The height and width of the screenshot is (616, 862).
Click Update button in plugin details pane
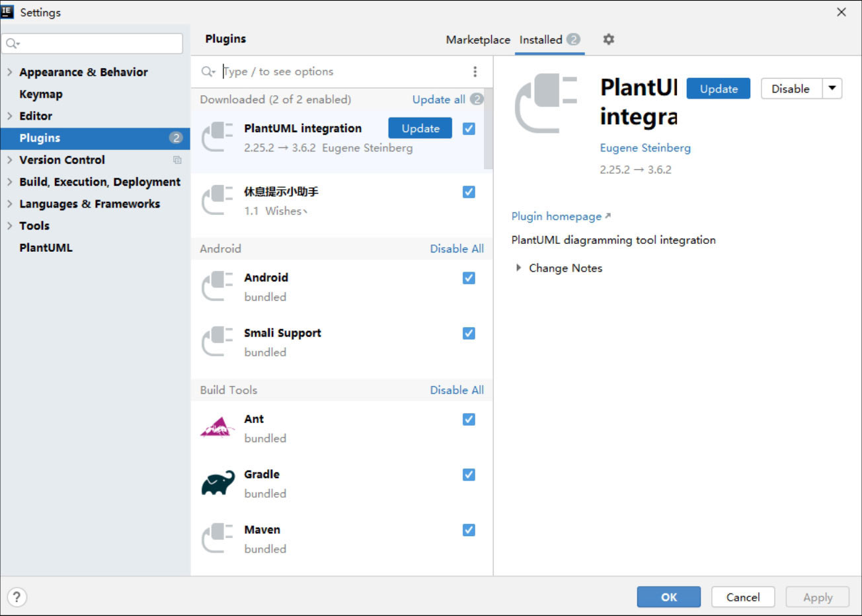[719, 89]
